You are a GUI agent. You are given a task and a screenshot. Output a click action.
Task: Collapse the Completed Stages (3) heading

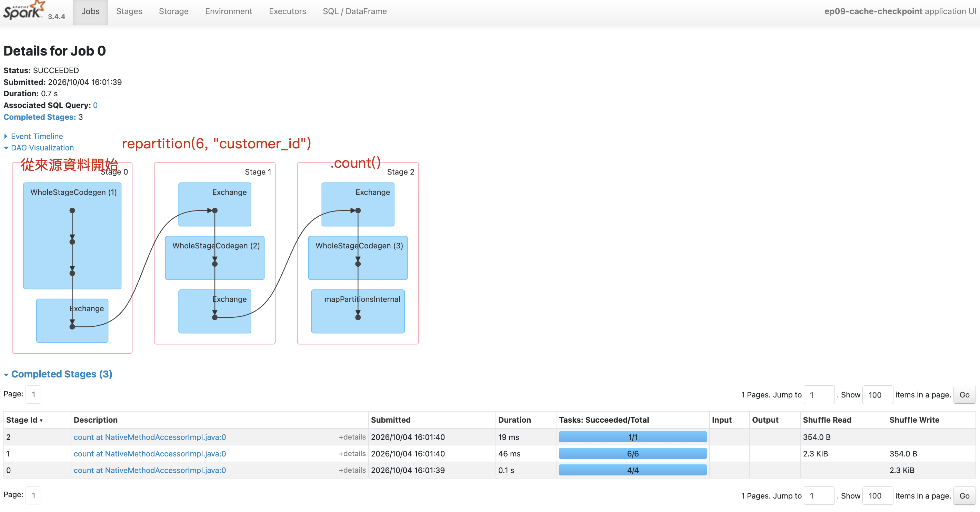click(x=61, y=374)
